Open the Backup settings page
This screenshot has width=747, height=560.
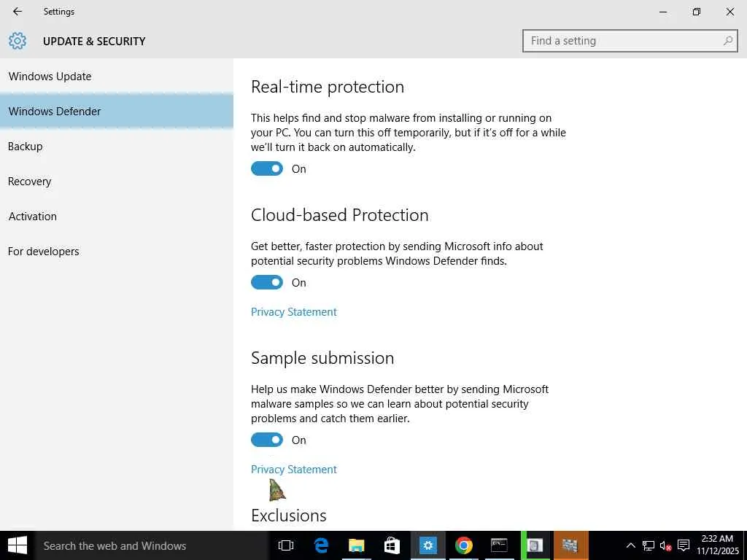pyautogui.click(x=117, y=146)
